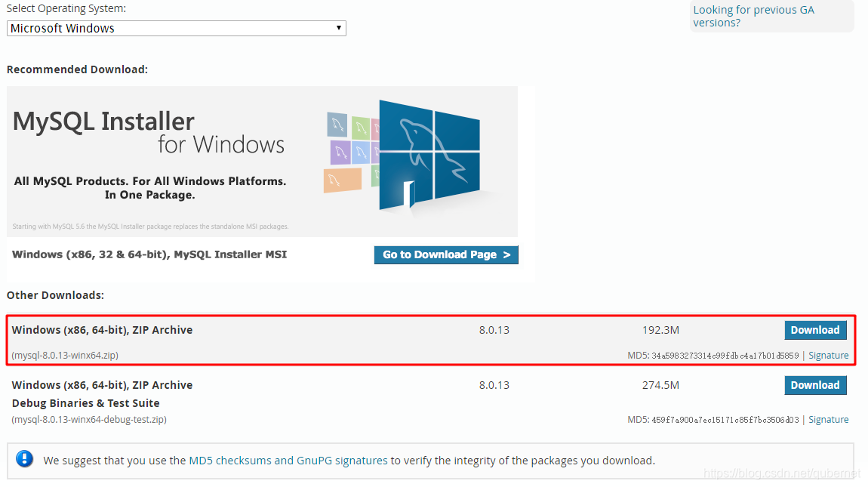Click the 274.5M file size value
This screenshot has width=868, height=487.
(x=660, y=385)
